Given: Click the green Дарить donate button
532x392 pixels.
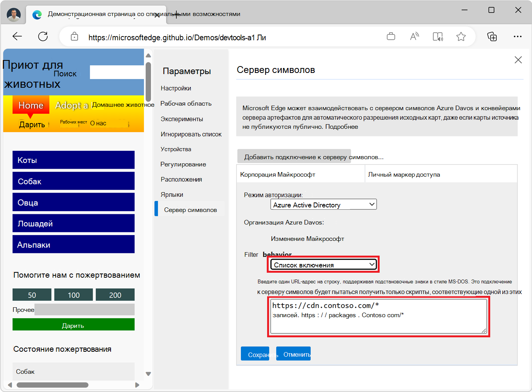Looking at the screenshot, I should [x=73, y=325].
